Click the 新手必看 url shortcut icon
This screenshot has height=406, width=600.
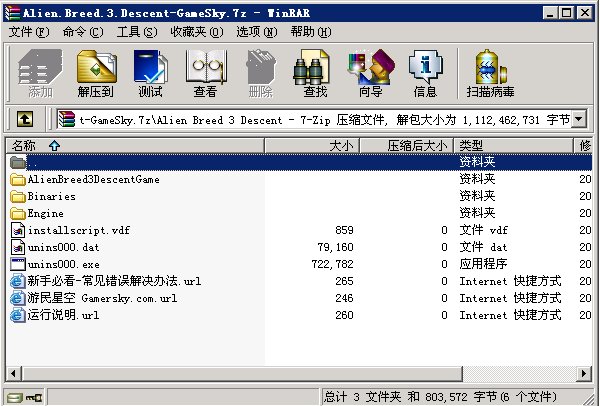[18, 282]
